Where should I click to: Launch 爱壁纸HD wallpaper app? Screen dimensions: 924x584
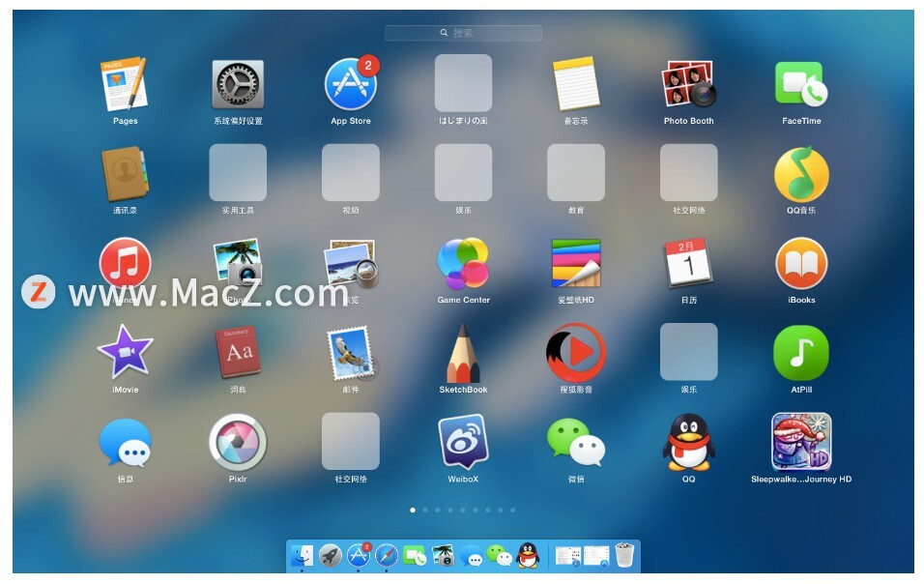(x=576, y=263)
